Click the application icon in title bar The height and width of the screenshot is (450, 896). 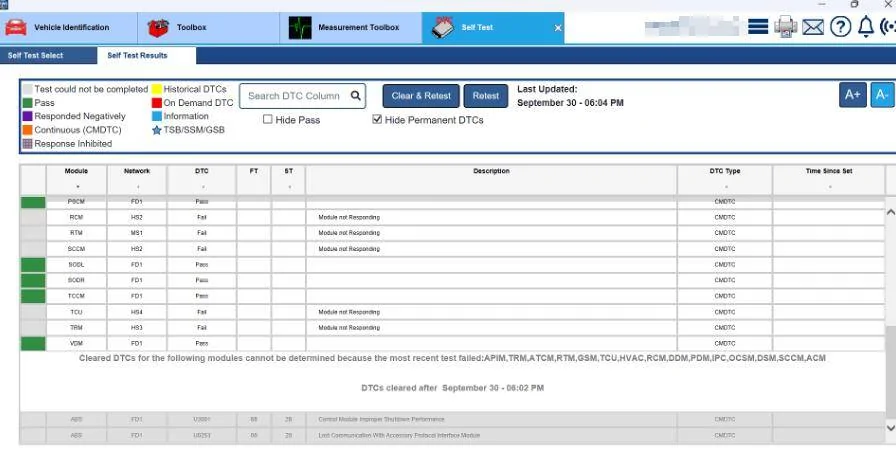point(3,4)
